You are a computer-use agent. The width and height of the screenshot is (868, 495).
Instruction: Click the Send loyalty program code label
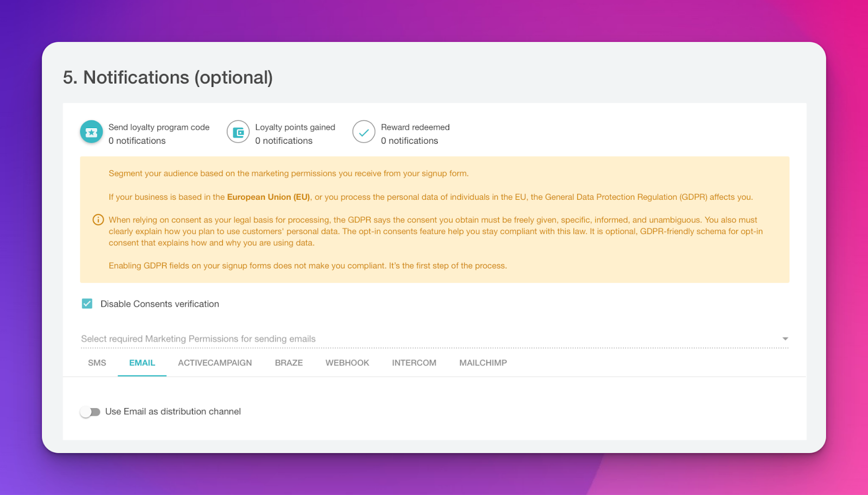159,127
